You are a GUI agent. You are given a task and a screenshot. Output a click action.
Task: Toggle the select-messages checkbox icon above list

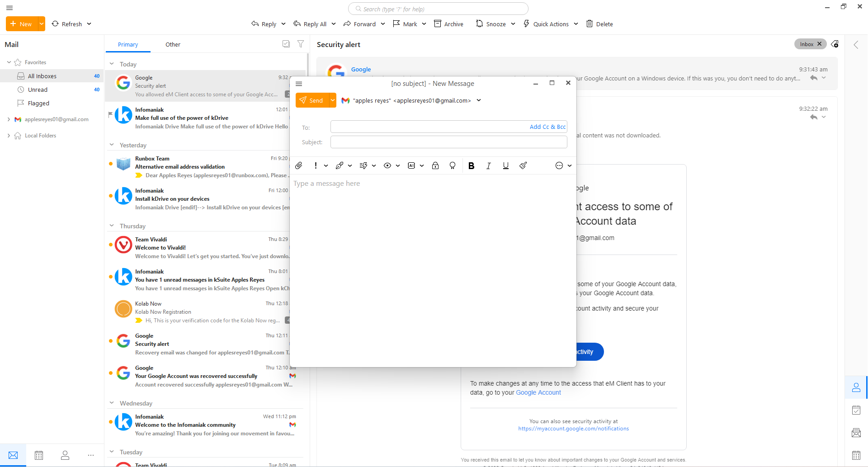coord(286,44)
